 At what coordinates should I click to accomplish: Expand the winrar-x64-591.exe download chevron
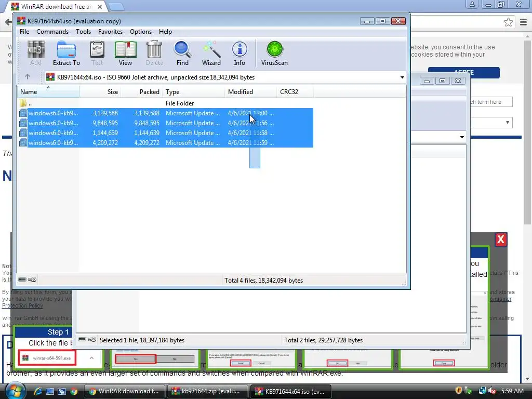91,358
